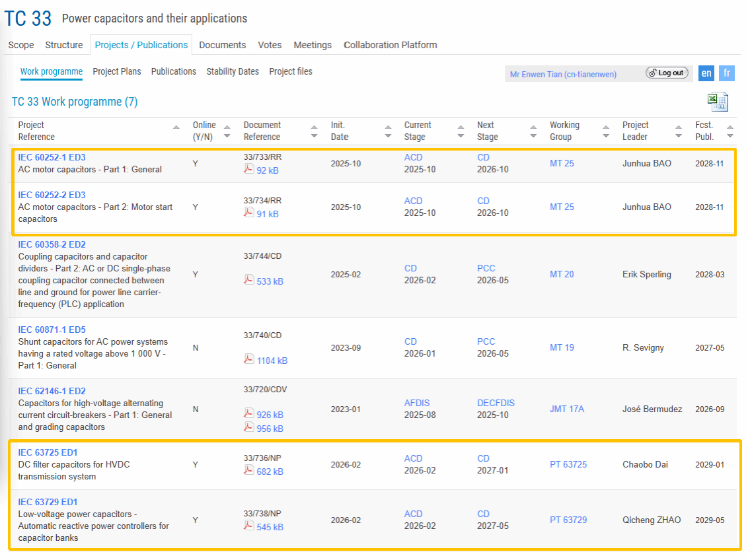
Task: Open PDF icon next to 91 kB
Action: 248,213
